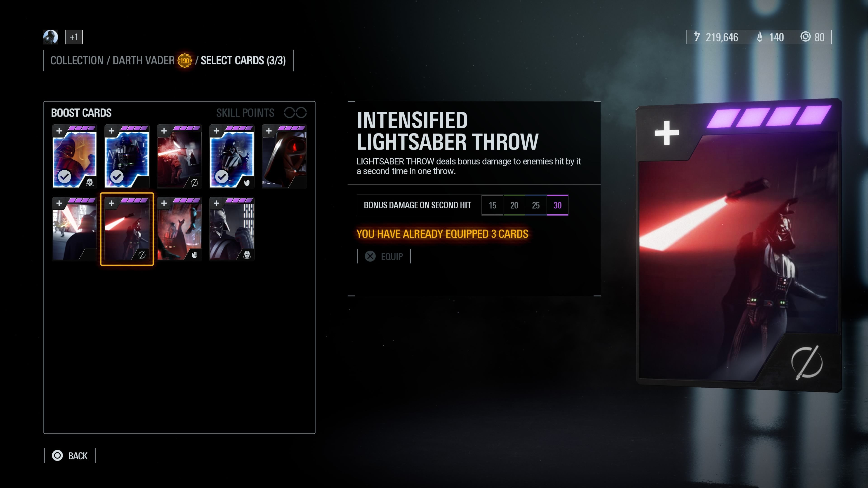This screenshot has width=868, height=488.
Task: Uncheck the second equipped Vader card checkmark
Action: (117, 176)
